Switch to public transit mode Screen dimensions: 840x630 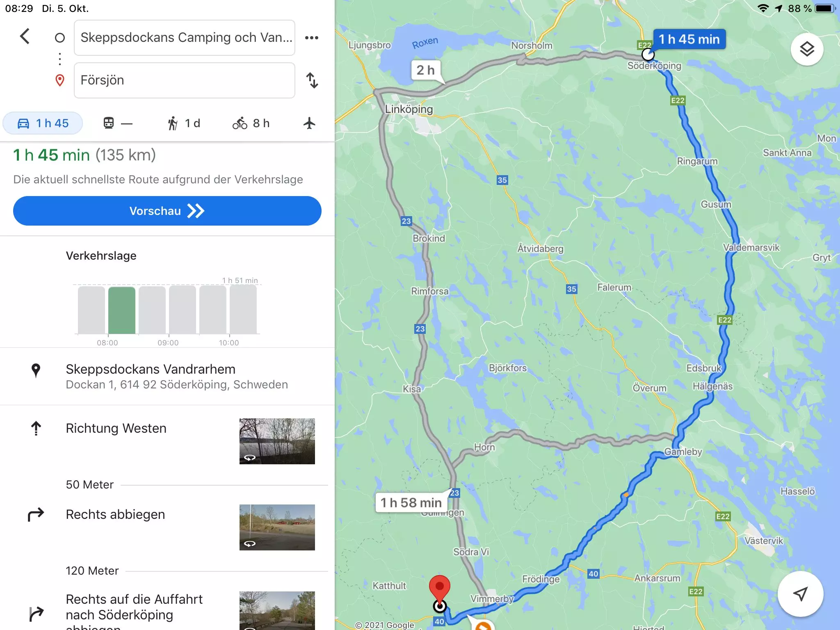(118, 123)
